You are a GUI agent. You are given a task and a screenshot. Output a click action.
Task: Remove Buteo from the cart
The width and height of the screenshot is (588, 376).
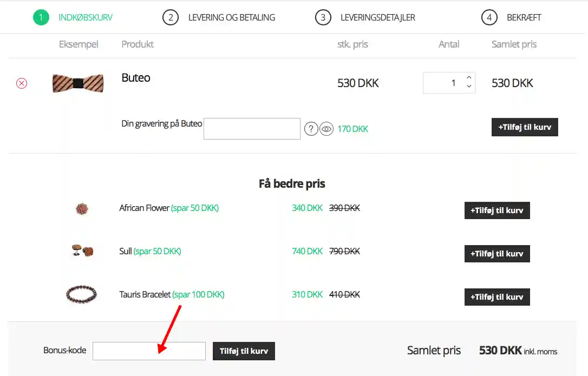point(22,83)
